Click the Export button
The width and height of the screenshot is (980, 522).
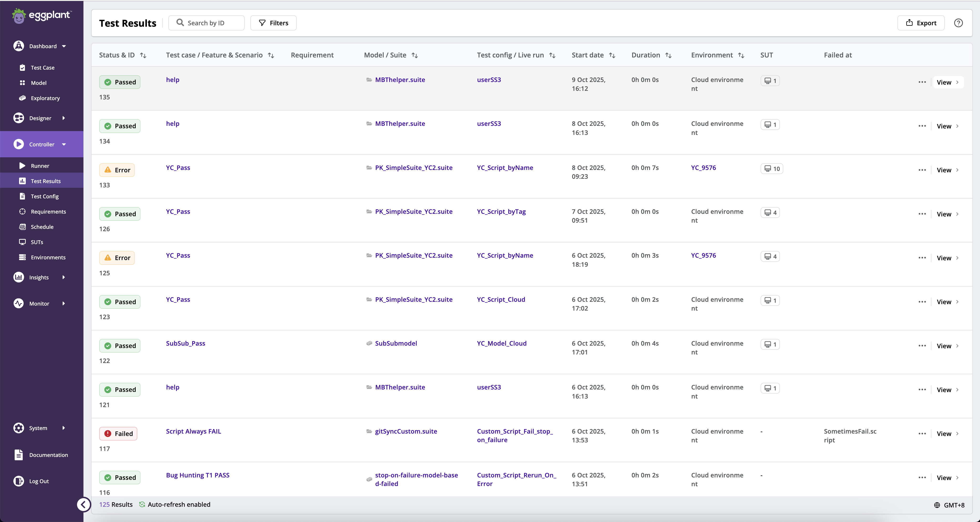pyautogui.click(x=921, y=23)
